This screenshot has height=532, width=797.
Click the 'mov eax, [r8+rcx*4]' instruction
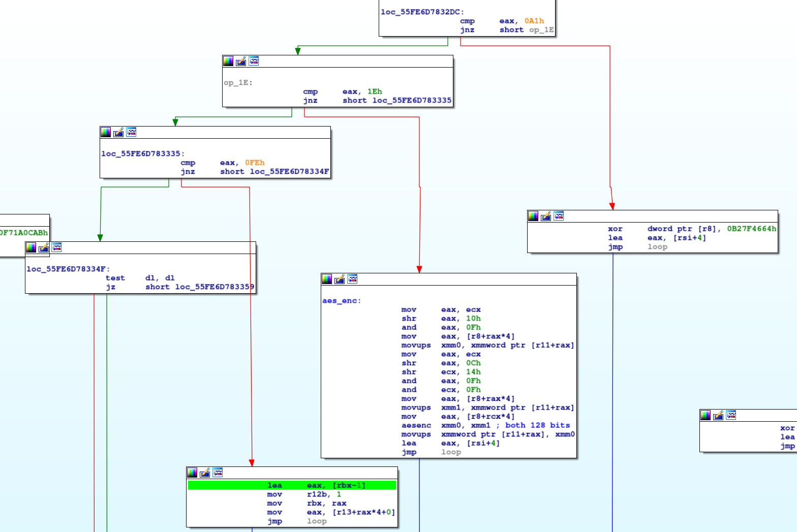tap(458, 417)
